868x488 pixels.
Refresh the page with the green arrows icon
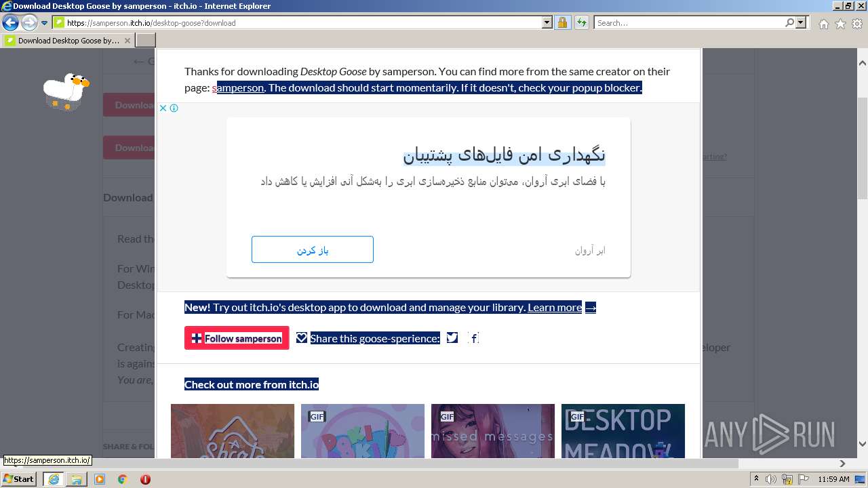[581, 22]
